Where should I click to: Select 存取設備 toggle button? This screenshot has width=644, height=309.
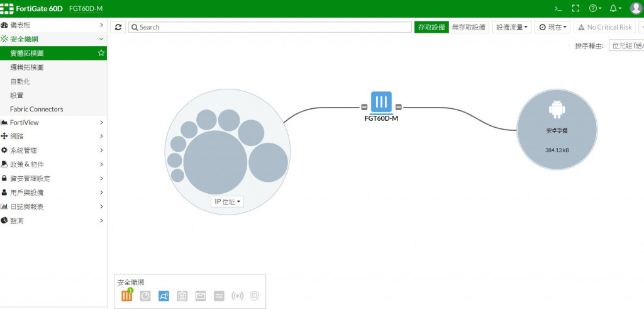point(431,27)
